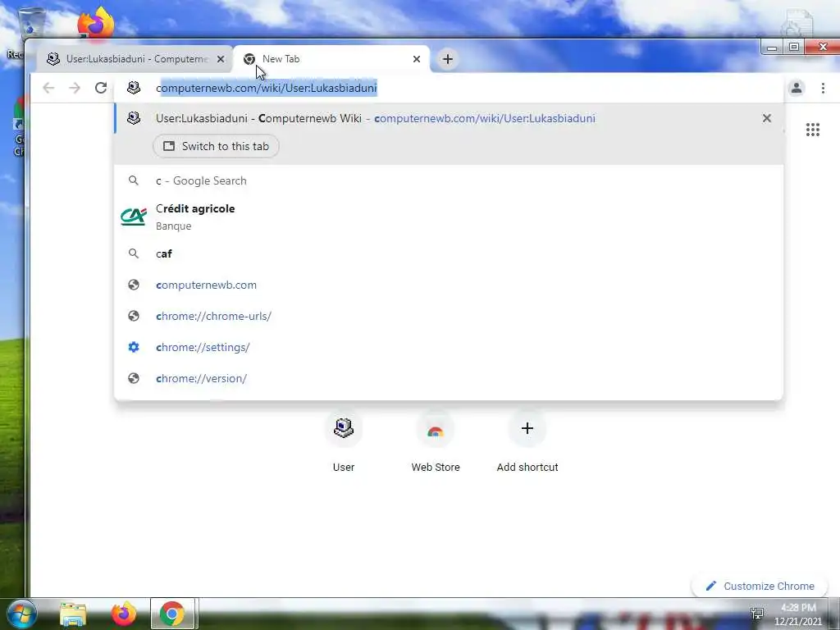Click the Crédit agricole logo
The height and width of the screenshot is (630, 840).
[x=134, y=217]
